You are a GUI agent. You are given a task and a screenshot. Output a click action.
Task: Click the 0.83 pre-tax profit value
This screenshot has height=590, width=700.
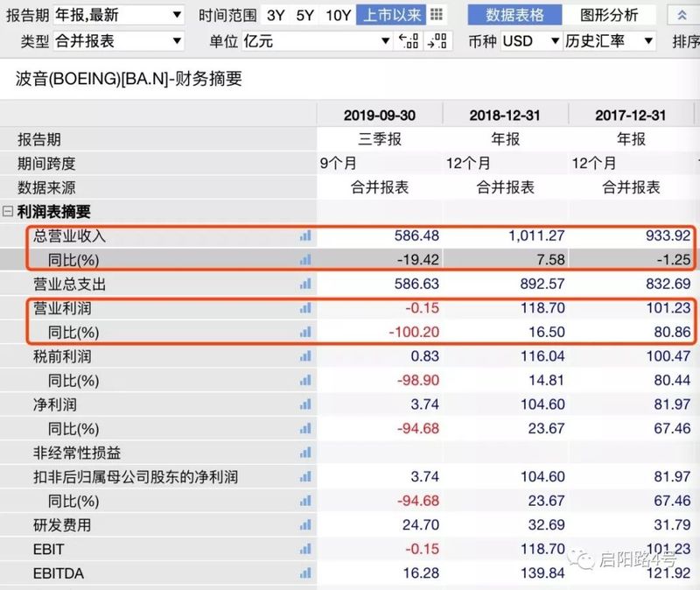425,356
